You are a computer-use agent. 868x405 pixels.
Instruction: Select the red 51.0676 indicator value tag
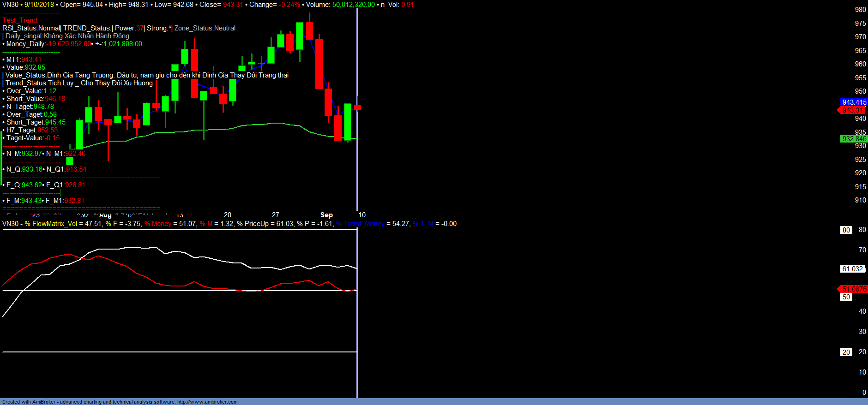(x=854, y=289)
